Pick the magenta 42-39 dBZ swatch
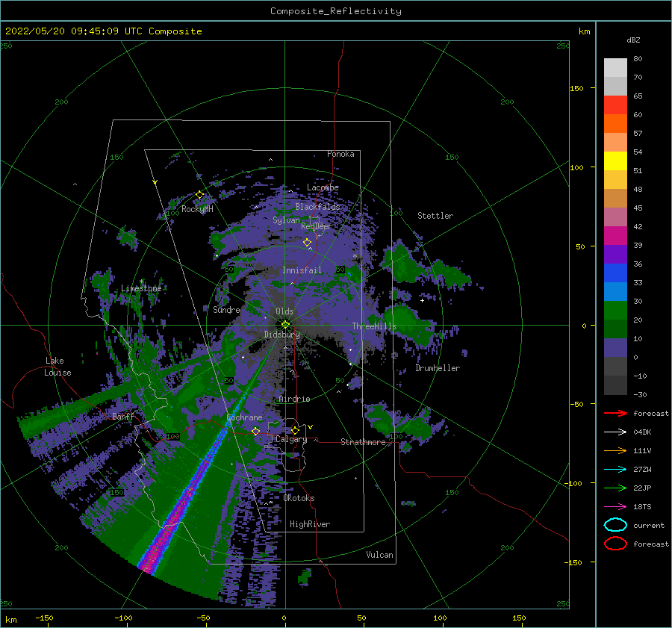Image resolution: width=672 pixels, height=628 pixels. tap(615, 236)
